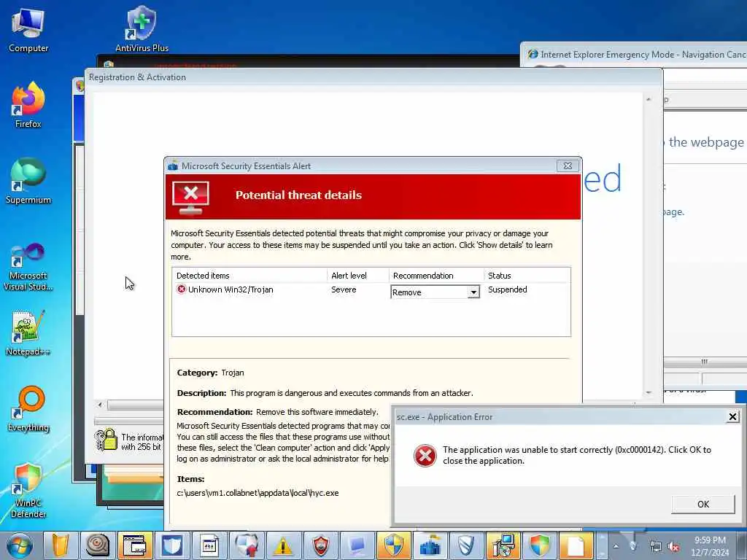Click the Status column header

pyautogui.click(x=527, y=275)
